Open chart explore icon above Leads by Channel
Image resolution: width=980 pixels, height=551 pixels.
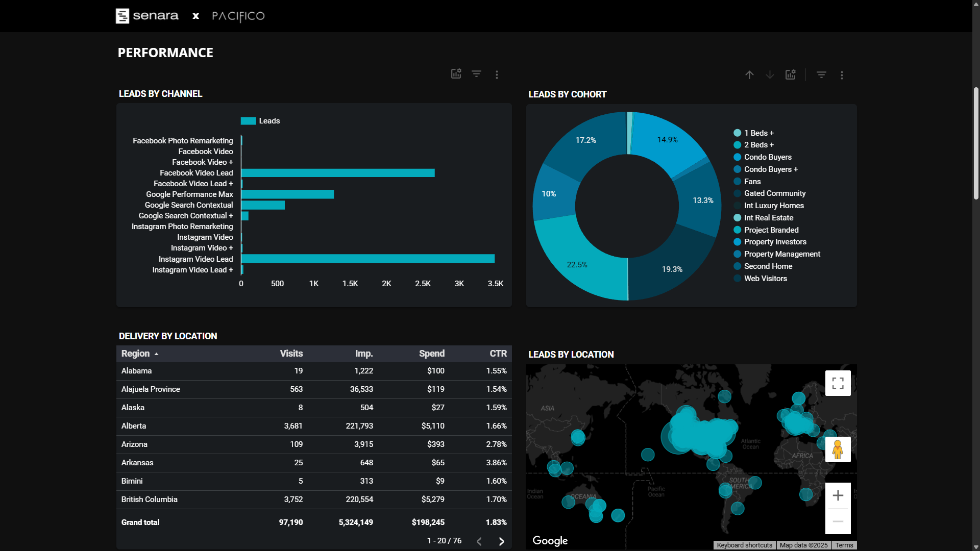(x=456, y=74)
